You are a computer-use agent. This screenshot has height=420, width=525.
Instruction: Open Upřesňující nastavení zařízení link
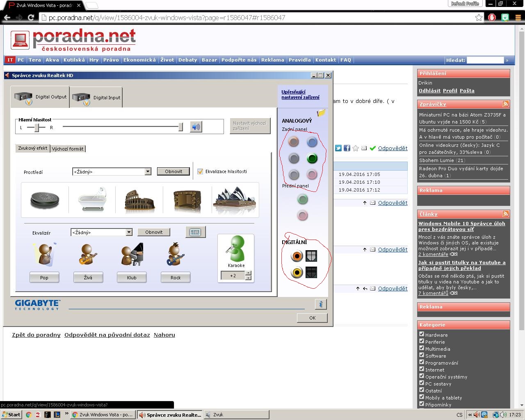(300, 94)
